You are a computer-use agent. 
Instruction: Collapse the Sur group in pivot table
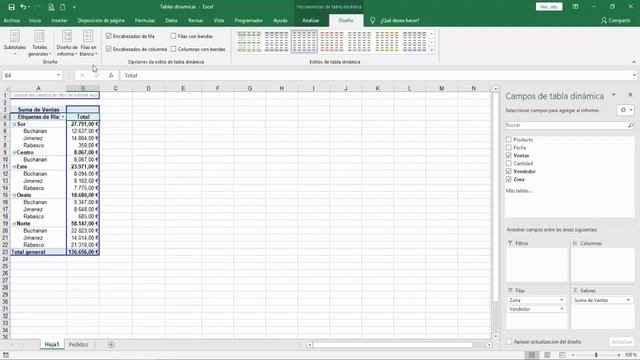(14, 124)
